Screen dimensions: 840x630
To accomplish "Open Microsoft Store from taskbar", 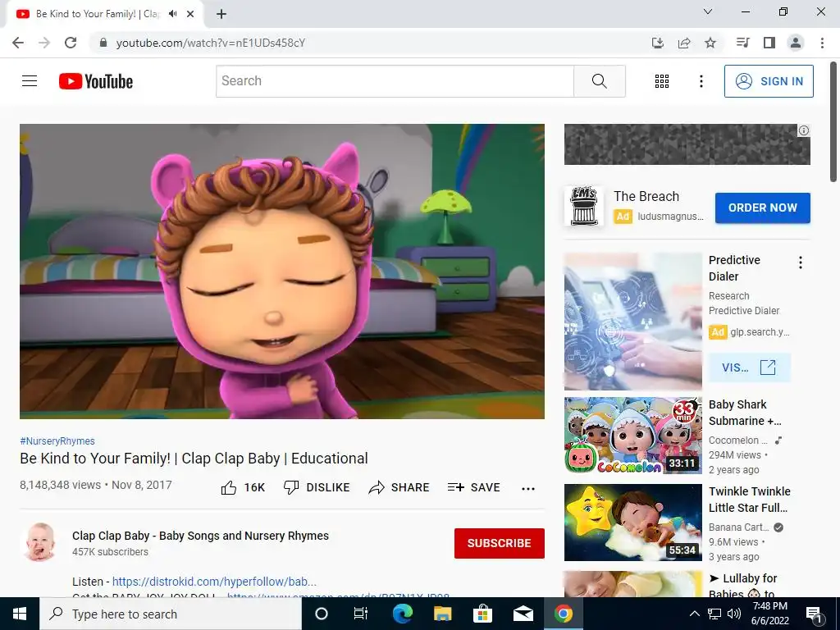I will point(482,614).
